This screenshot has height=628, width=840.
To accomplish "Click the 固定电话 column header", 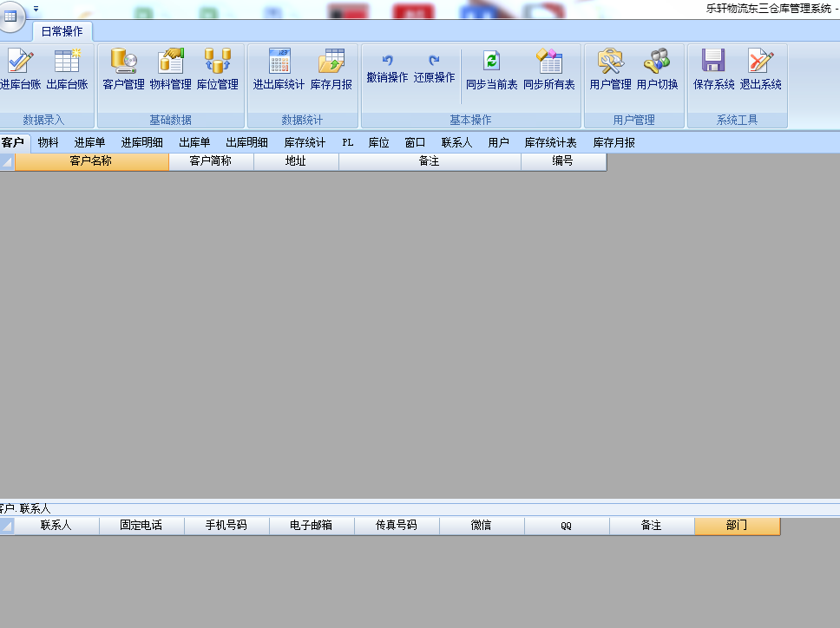I will [x=141, y=526].
